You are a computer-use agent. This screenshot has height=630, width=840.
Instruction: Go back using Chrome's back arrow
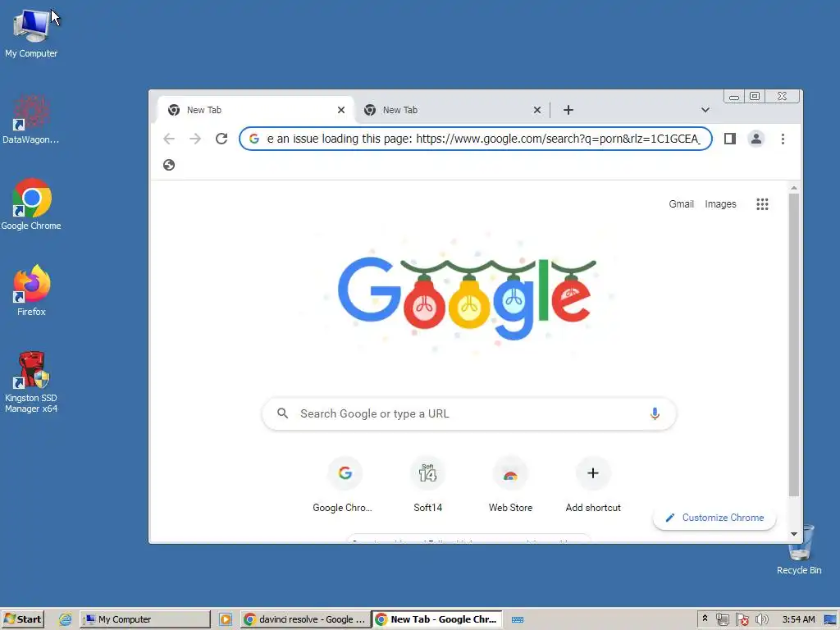pyautogui.click(x=169, y=139)
